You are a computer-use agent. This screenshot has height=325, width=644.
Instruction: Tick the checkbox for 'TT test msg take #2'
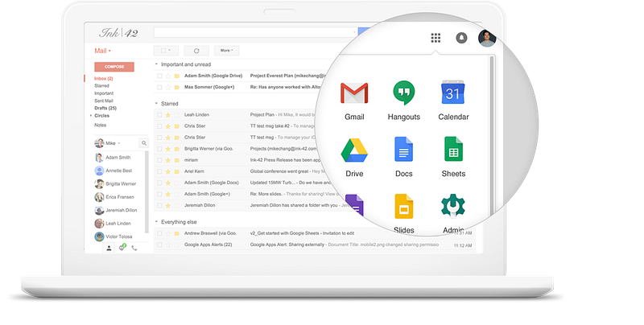point(159,126)
